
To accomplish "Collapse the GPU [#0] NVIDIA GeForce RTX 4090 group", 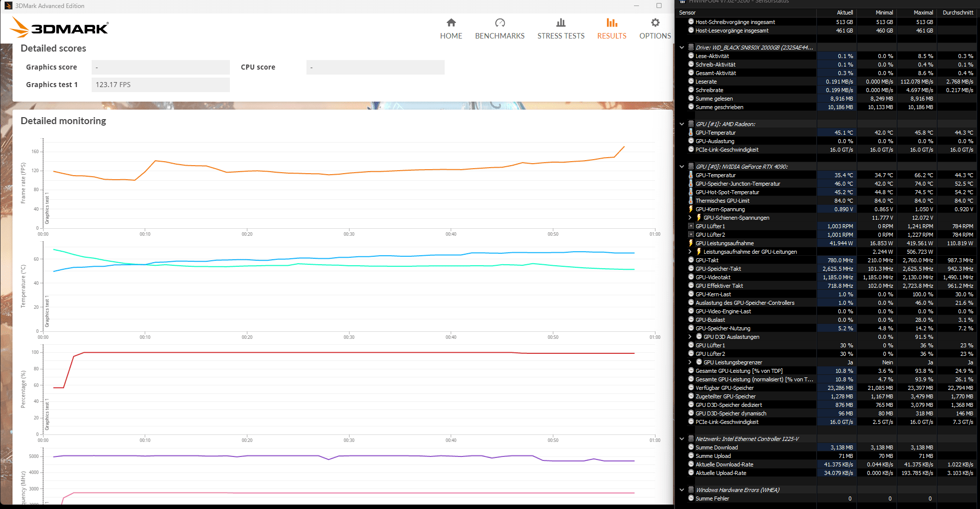I will (x=682, y=167).
